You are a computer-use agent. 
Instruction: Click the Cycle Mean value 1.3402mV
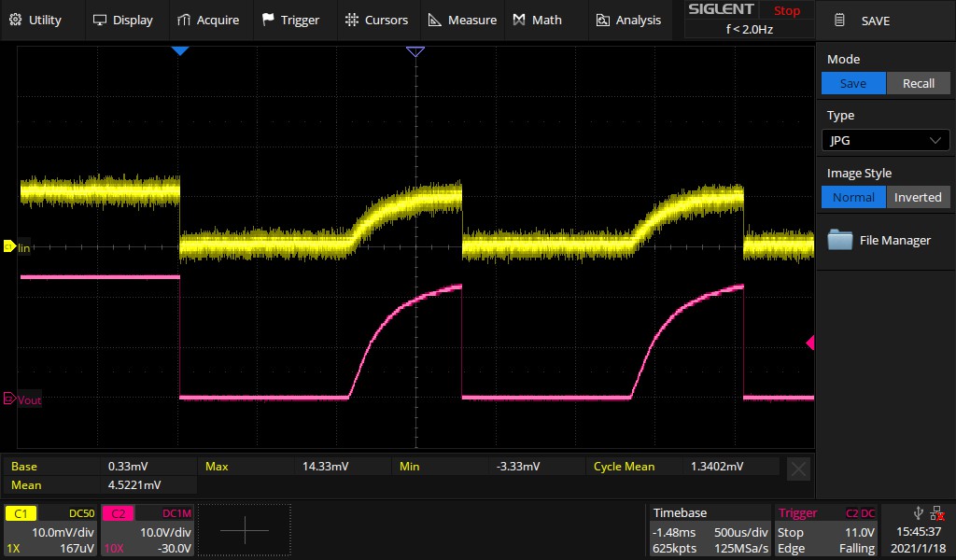pyautogui.click(x=716, y=466)
